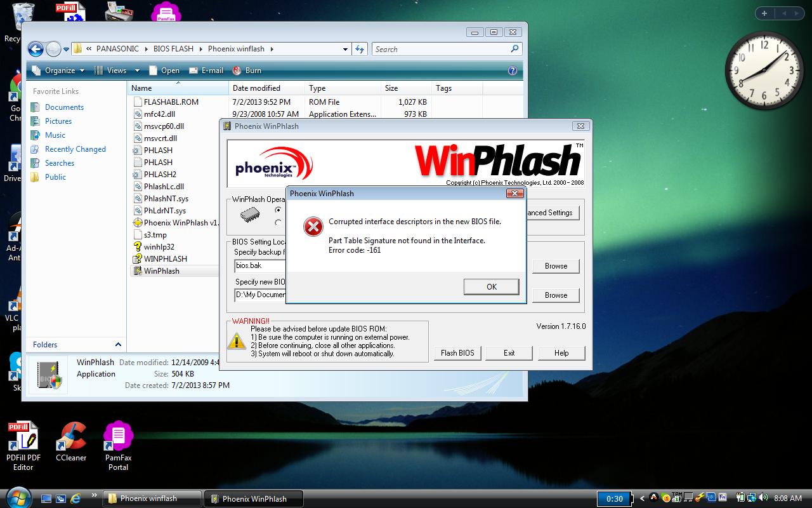Click Flash BIOS button in WinPhlash

pyautogui.click(x=457, y=353)
